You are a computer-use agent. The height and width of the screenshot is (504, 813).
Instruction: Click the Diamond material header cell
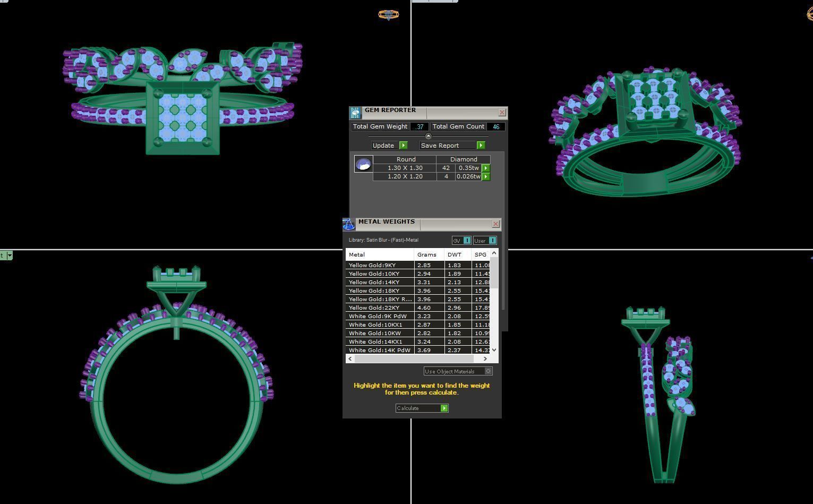pos(464,159)
